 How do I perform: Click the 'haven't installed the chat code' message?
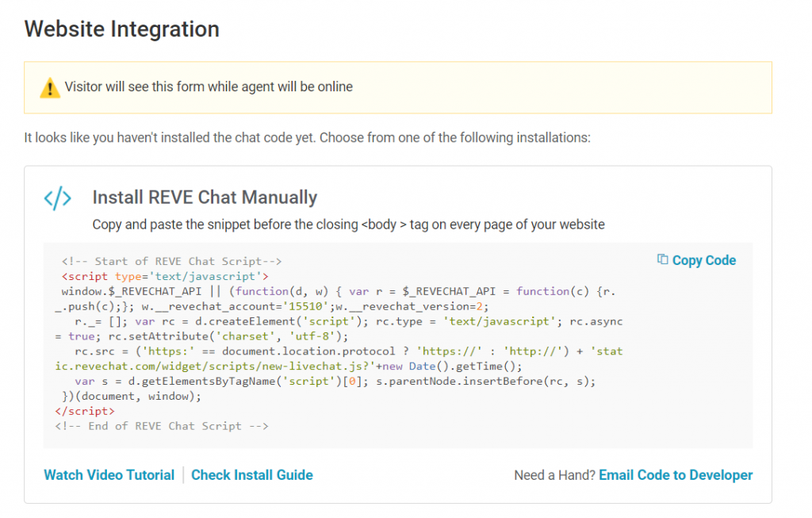(307, 137)
